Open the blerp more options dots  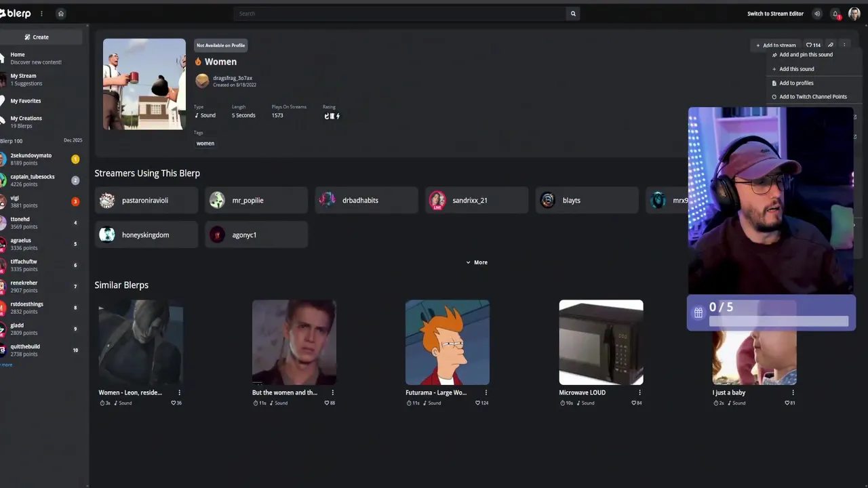click(x=844, y=45)
